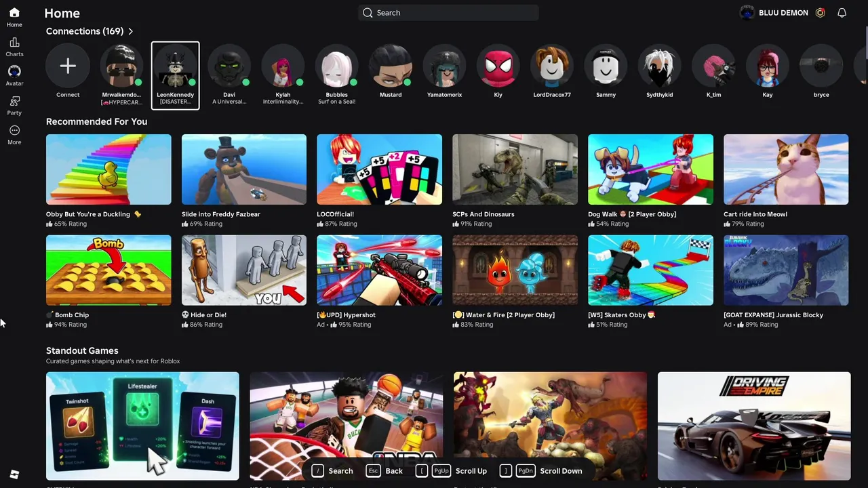This screenshot has height=488, width=868.
Task: Open Davi connection avatar
Action: click(x=229, y=66)
